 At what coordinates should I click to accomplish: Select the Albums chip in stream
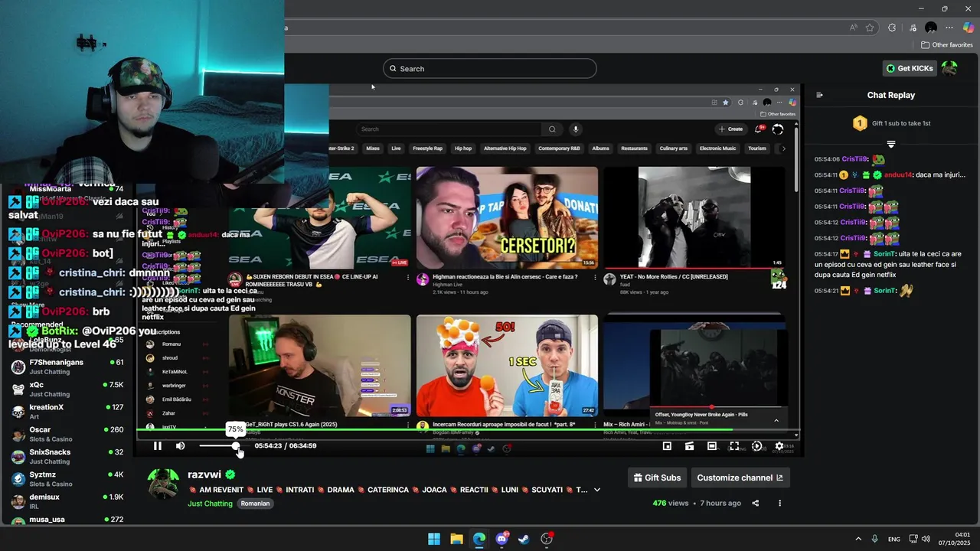(600, 148)
